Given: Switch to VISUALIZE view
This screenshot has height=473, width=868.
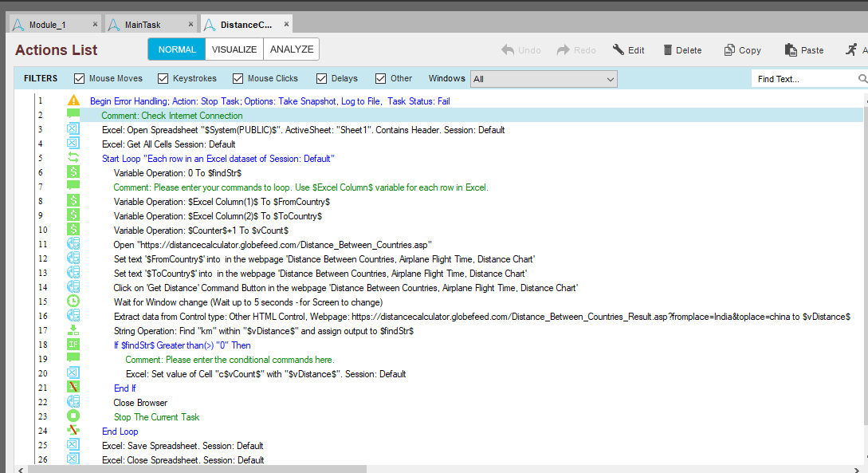Looking at the screenshot, I should 234,49.
